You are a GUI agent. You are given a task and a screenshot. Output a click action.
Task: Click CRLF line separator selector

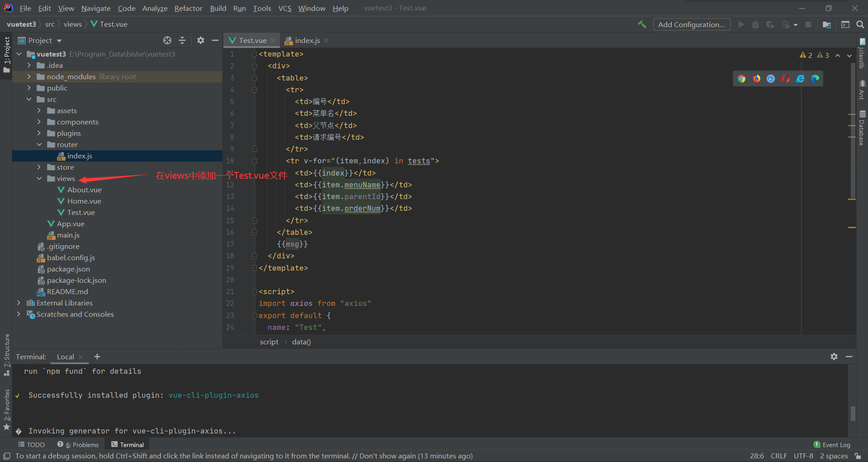pyautogui.click(x=778, y=456)
